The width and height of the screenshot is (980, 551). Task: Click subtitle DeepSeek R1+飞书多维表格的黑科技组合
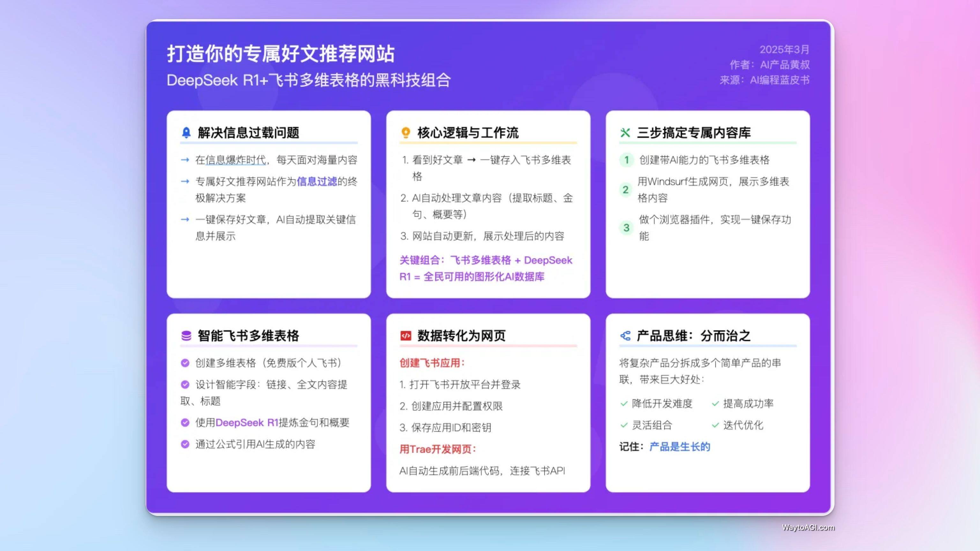(x=308, y=80)
